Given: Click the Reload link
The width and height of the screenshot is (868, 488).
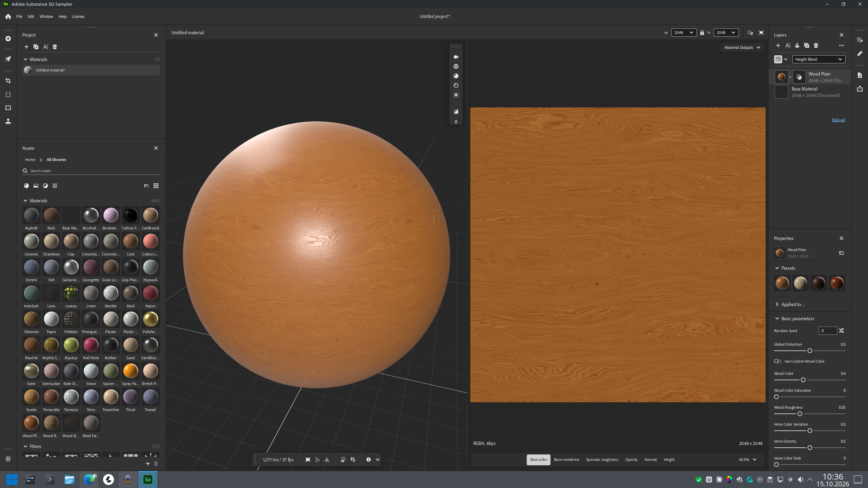Looking at the screenshot, I should (x=838, y=120).
